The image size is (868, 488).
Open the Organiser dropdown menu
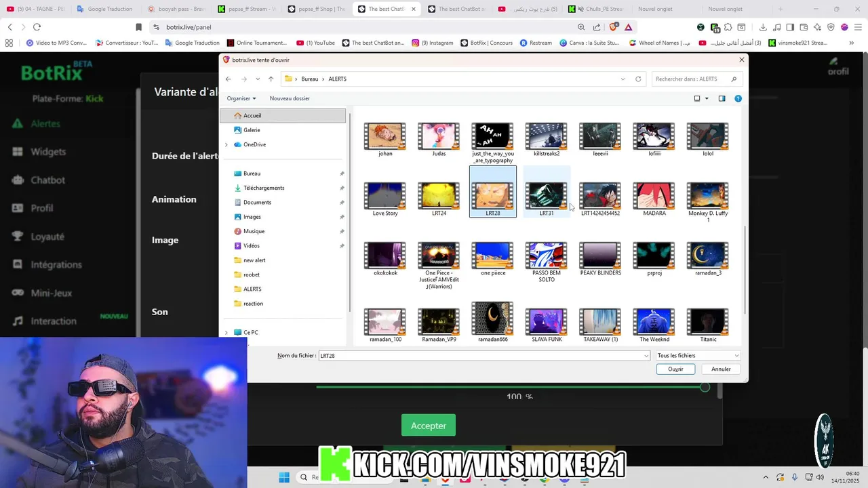241,98
